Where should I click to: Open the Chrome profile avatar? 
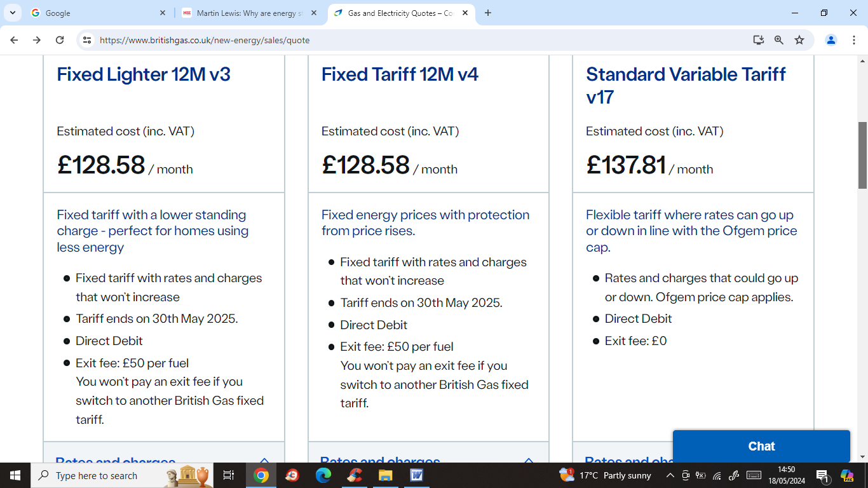point(831,40)
